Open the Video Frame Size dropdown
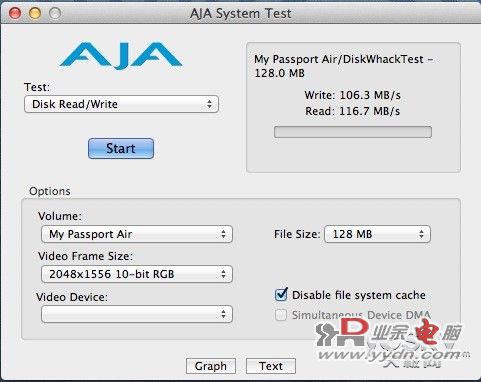Image resolution: width=481 pixels, height=382 pixels. pos(137,274)
